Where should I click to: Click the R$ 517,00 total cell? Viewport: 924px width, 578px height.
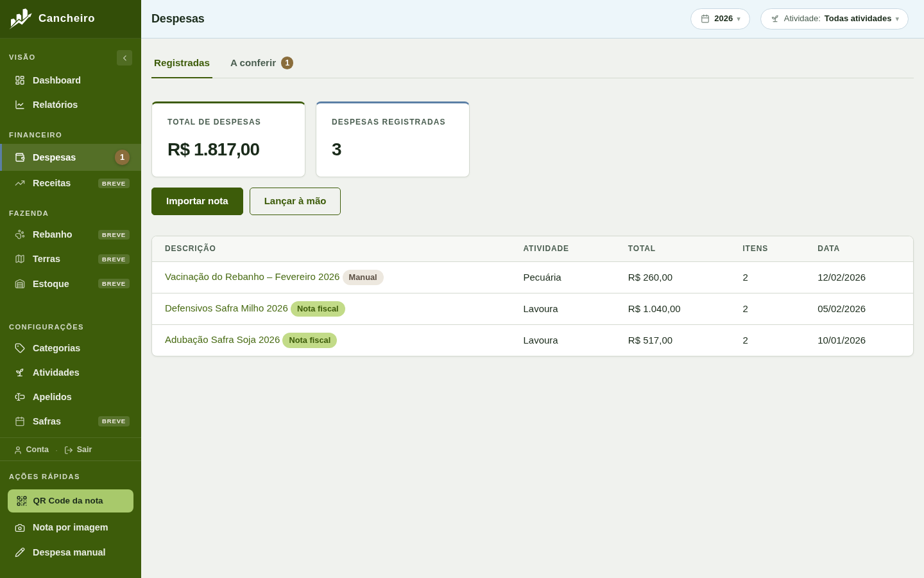(650, 340)
